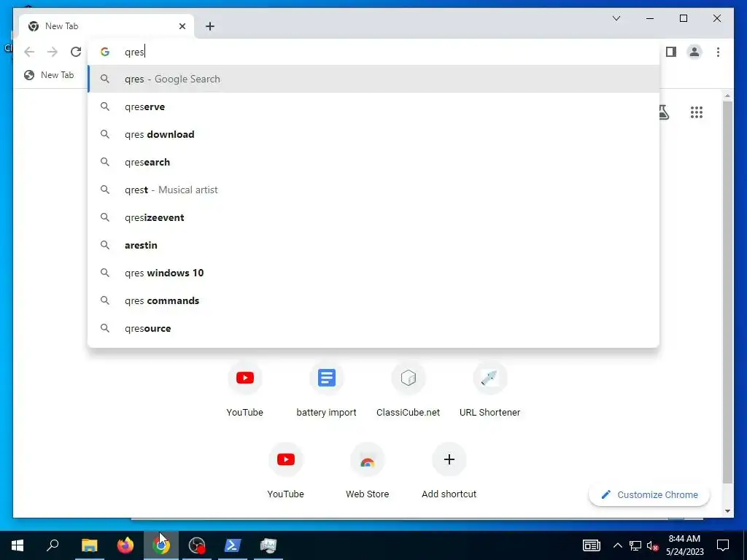Click the Customize Chrome button
The width and height of the screenshot is (747, 560).
coord(649,495)
